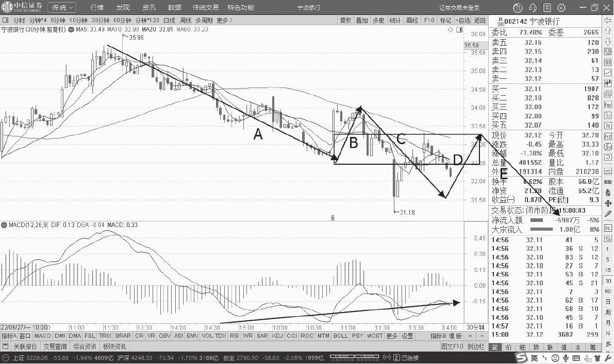This screenshot has height=364, width=614.
Task: Click the RSI icon in right sidebar
Action: (x=608, y=182)
